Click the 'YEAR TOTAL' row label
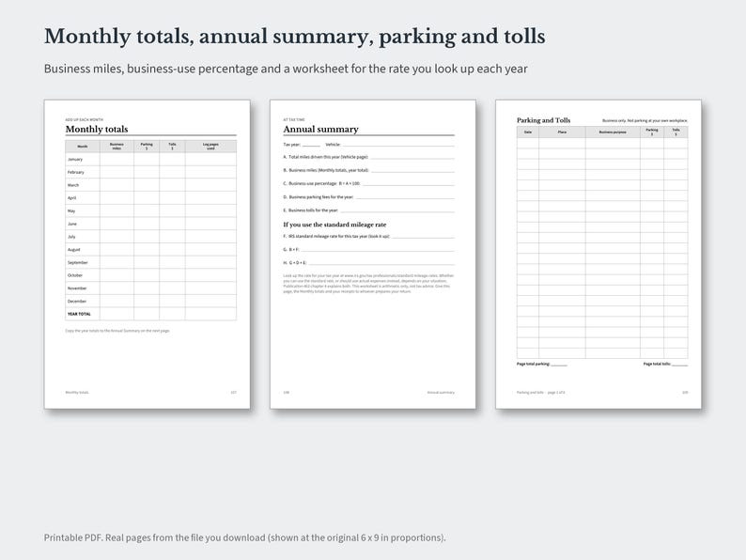Screen dimensions: 746x560 [x=79, y=314]
